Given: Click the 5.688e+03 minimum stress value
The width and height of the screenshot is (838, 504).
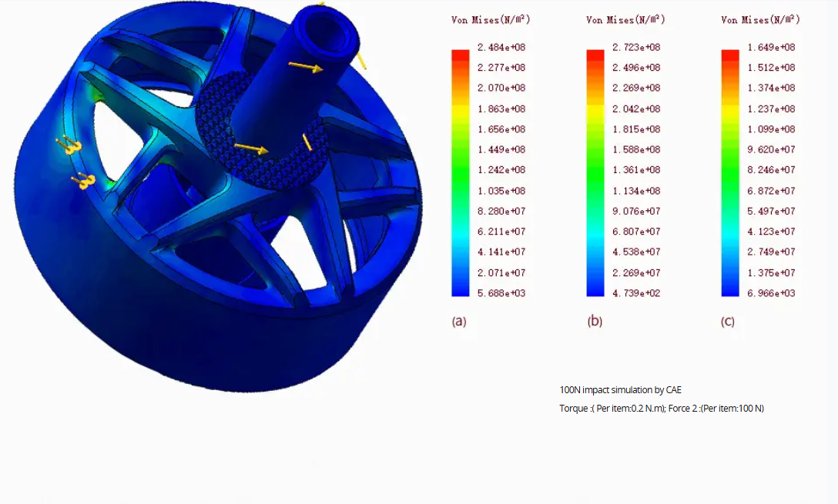Looking at the screenshot, I should click(x=501, y=293).
